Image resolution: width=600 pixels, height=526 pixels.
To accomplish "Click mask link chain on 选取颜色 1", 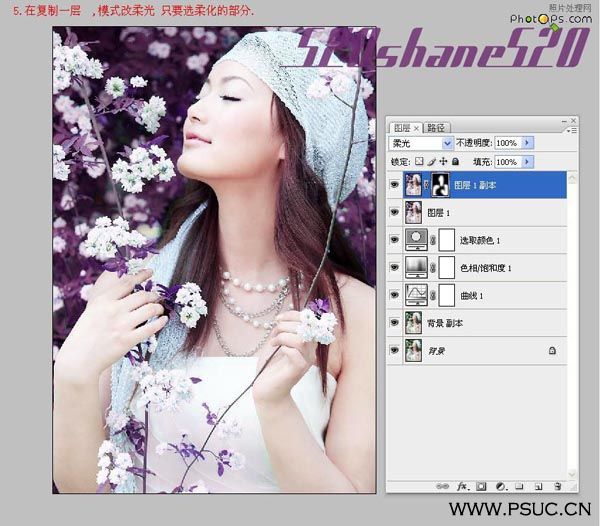I will coord(433,240).
